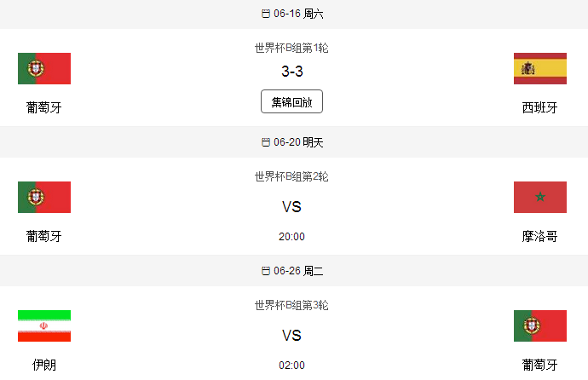The width and height of the screenshot is (588, 380).
Task: Click calendar icon beside 06-26 周二
Action: 266,271
